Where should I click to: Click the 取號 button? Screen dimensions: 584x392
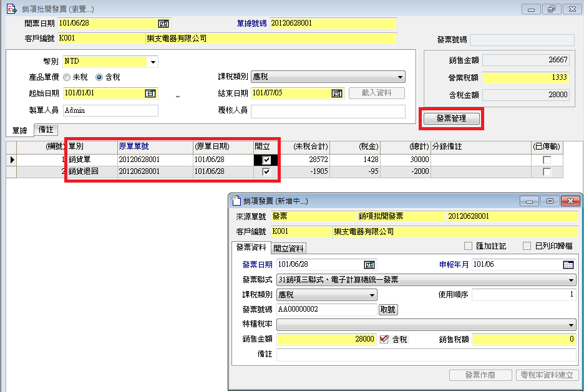(387, 310)
